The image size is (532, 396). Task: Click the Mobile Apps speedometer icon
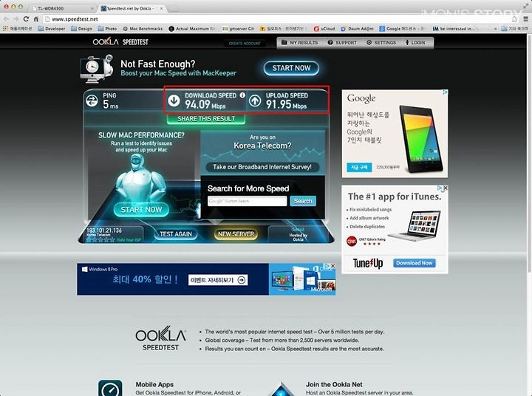[x=110, y=388]
